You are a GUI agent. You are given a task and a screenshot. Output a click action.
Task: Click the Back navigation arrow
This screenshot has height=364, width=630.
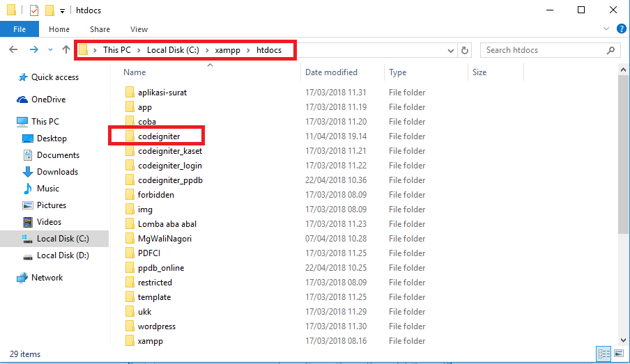pyautogui.click(x=13, y=50)
